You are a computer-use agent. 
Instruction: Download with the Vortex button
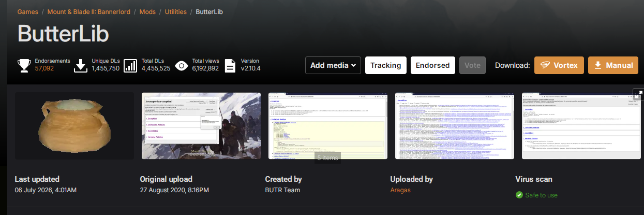tap(559, 65)
